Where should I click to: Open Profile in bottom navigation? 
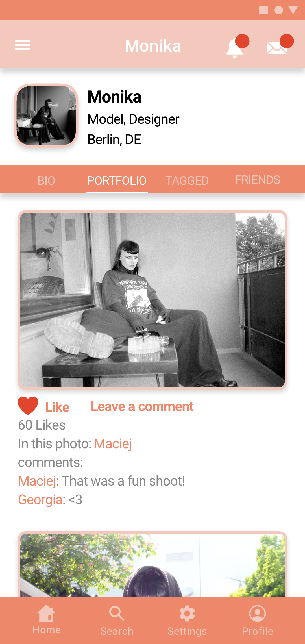(258, 621)
